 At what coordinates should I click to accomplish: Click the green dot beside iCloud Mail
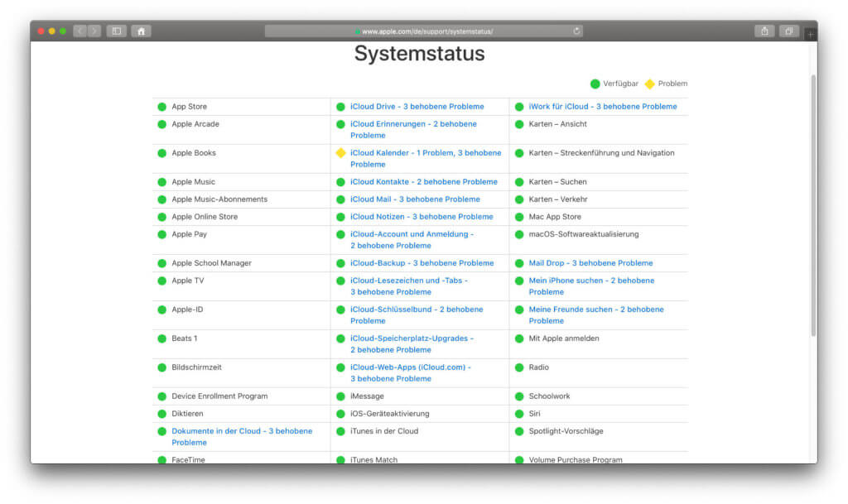pos(340,199)
